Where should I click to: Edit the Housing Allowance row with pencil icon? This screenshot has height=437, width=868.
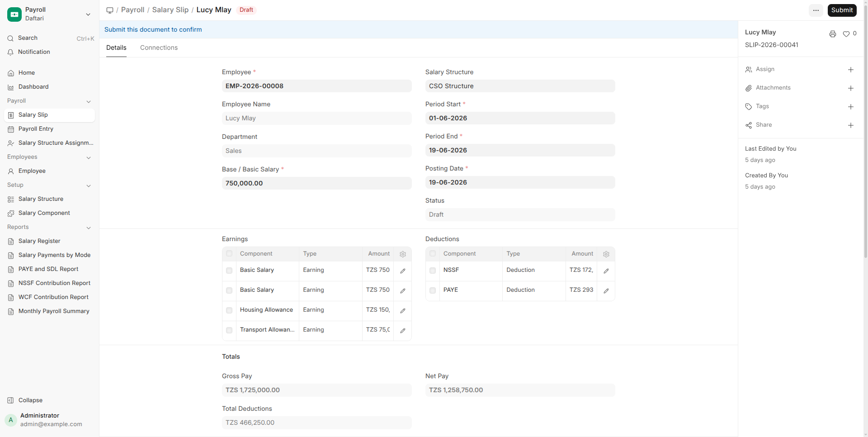[x=403, y=311]
